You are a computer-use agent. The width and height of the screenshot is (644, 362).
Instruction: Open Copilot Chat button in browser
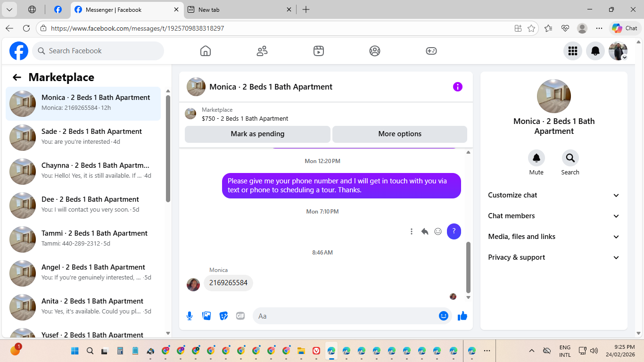point(625,28)
